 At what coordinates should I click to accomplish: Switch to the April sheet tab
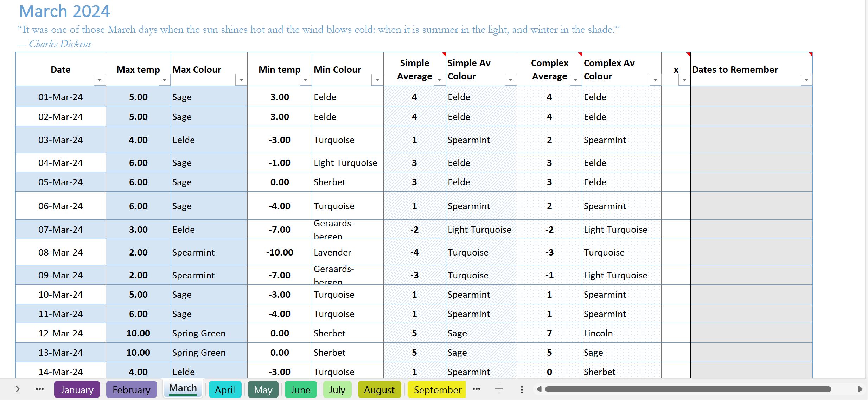[225, 390]
